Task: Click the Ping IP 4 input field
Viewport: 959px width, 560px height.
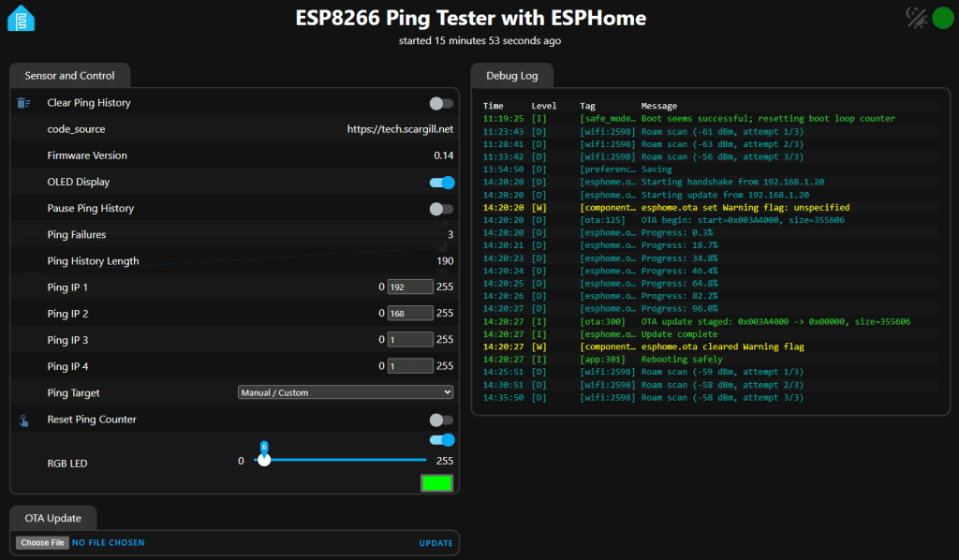Action: (410, 365)
